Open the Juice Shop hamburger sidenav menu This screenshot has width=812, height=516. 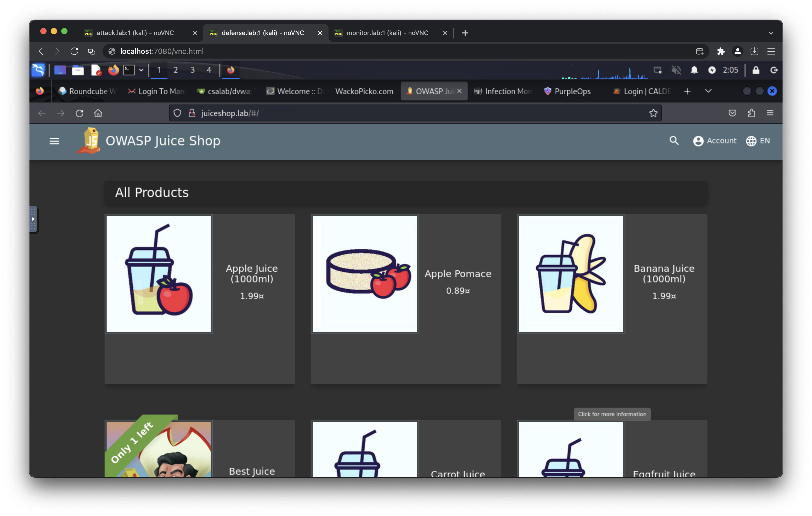click(x=54, y=141)
